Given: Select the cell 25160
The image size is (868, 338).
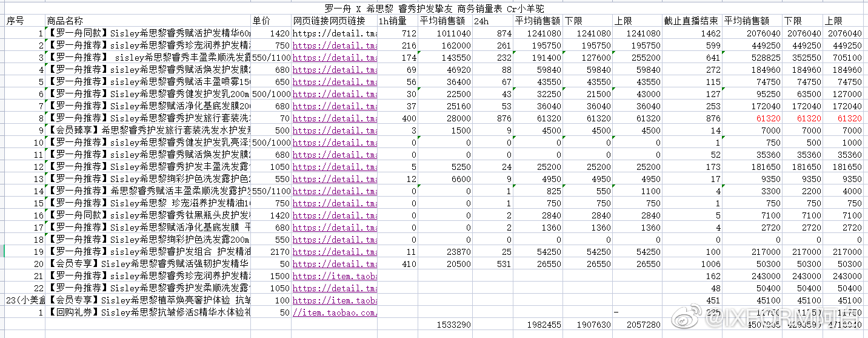Looking at the screenshot, I should click(445, 106).
